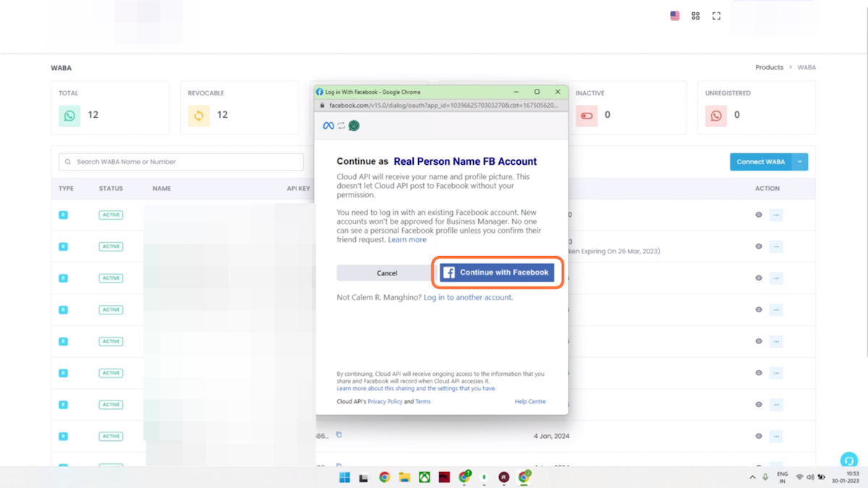The image size is (868, 488).
Task: Cancel the Facebook login dialog
Action: point(387,273)
